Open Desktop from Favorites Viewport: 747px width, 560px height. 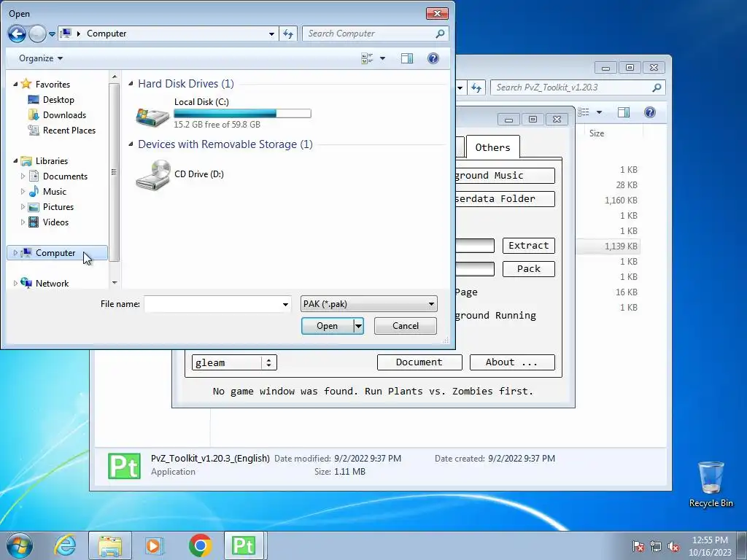tap(58, 99)
